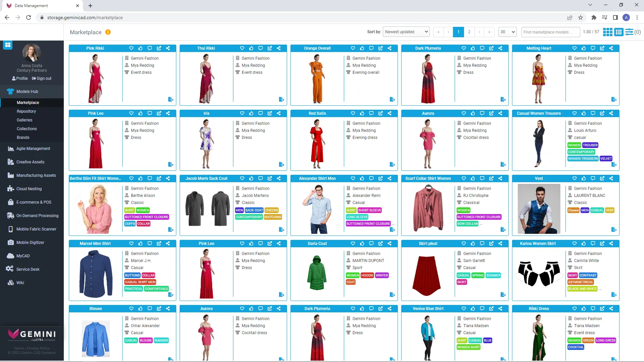
Task: Open Iris model in new window
Action: tap(270, 113)
